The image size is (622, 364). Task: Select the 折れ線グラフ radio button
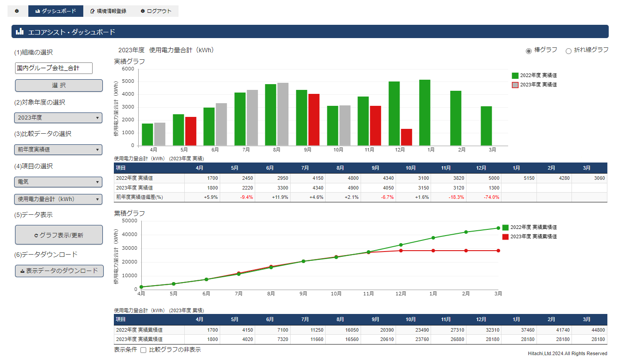pyautogui.click(x=568, y=51)
